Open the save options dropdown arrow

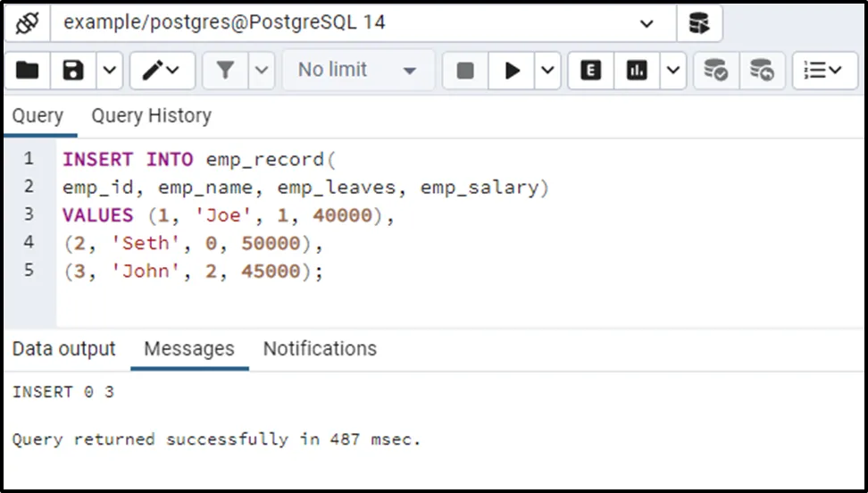pyautogui.click(x=109, y=70)
